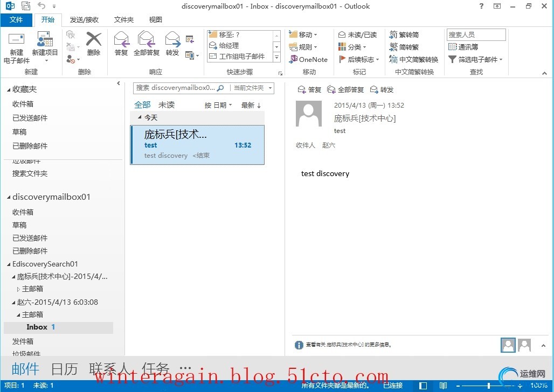Expand the Quick Steps gallery arrow
554x392 pixels.
pyautogui.click(x=276, y=57)
